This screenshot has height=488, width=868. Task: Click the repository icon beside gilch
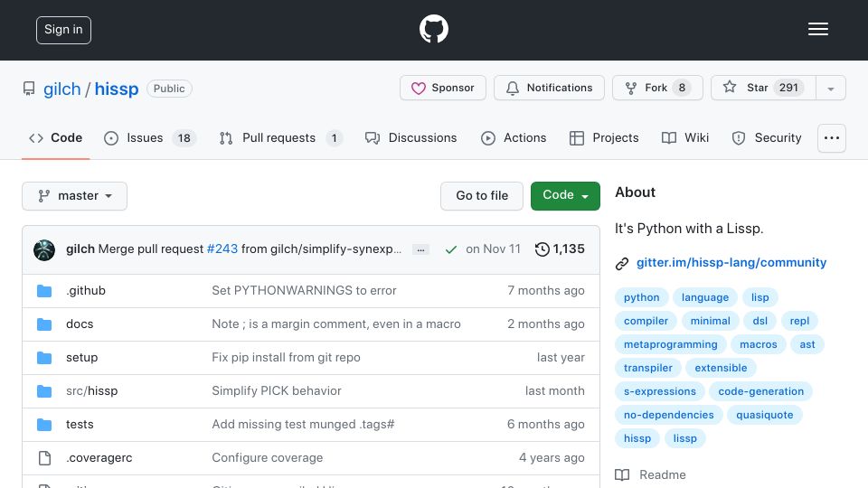point(29,89)
